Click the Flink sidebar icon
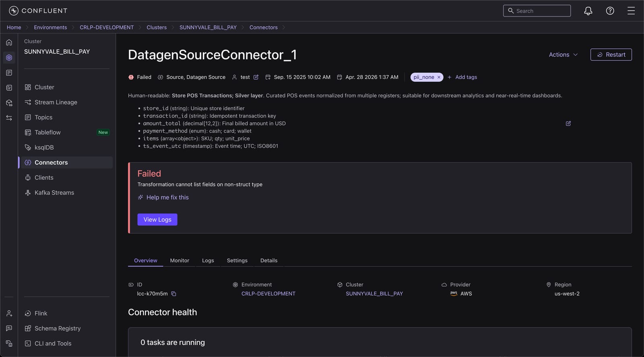This screenshot has height=357, width=644. tap(28, 314)
